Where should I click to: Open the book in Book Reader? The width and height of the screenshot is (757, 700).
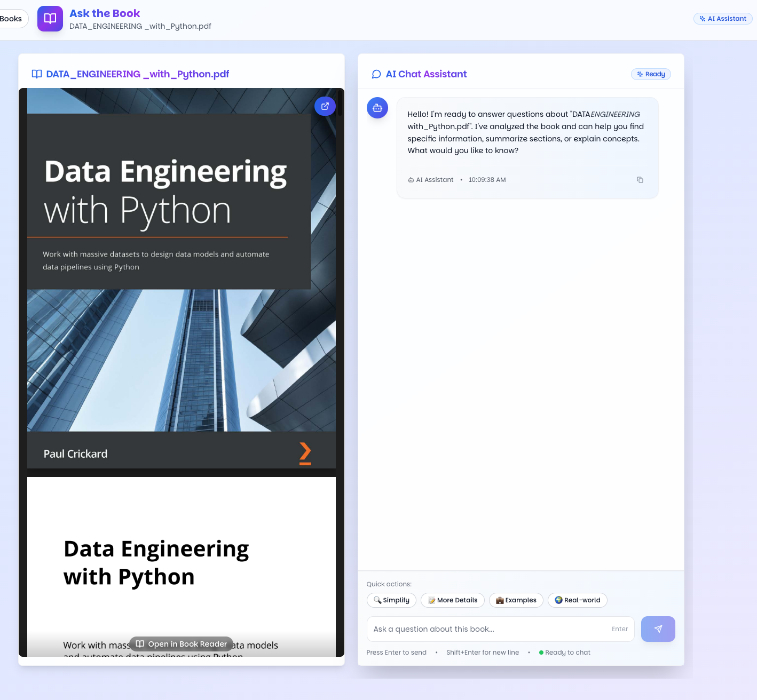tap(181, 643)
